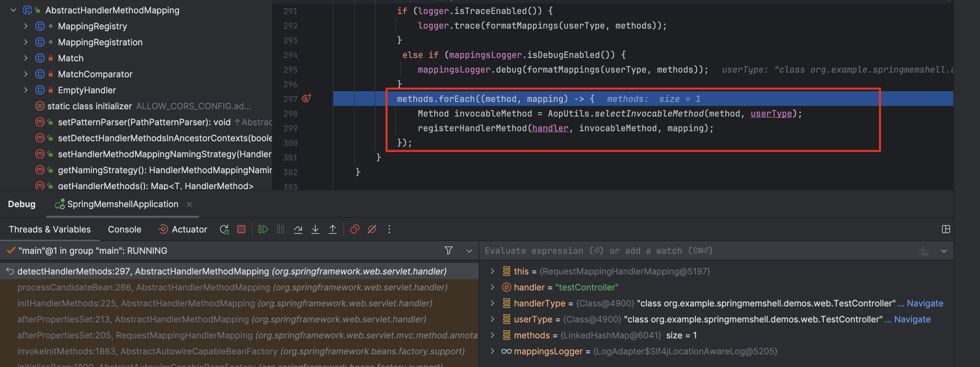Step out of the current method
Viewport: 980px width, 367px height.
click(333, 229)
